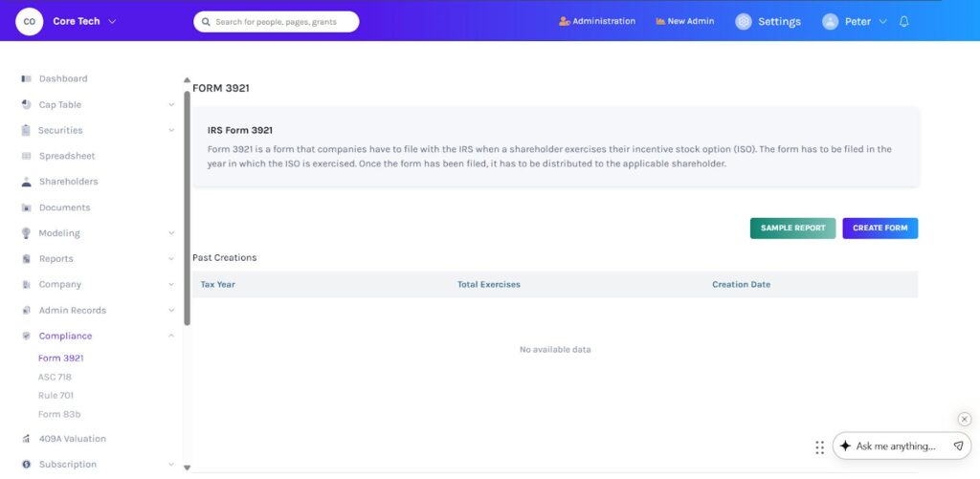Open the Shareholders page
This screenshot has height=479, width=980.
pos(68,182)
